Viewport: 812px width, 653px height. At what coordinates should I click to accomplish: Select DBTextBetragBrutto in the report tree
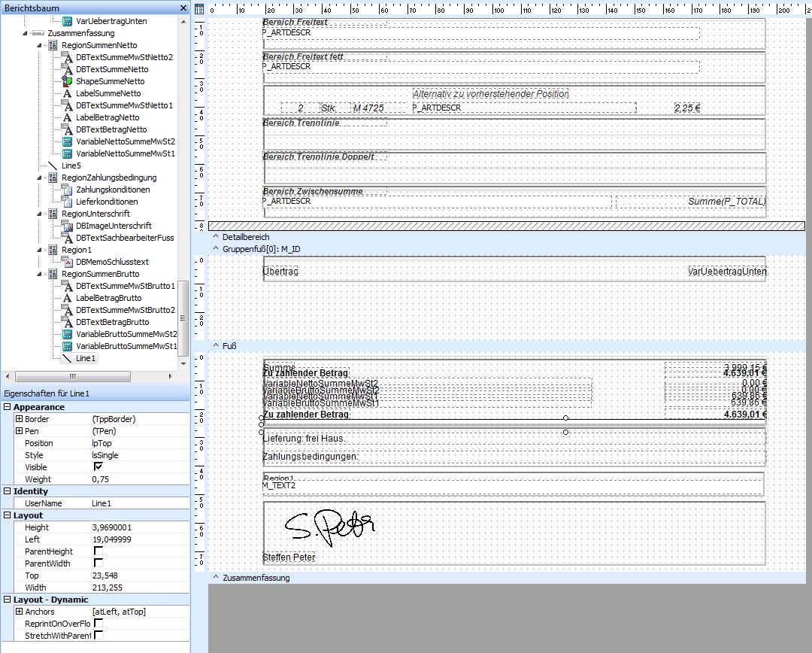click(x=112, y=322)
